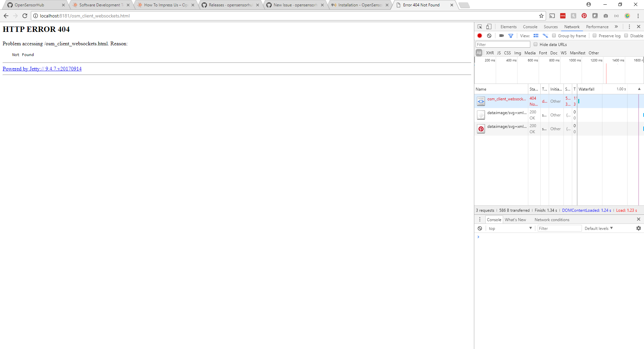Switch to larger request rows view

(x=536, y=36)
